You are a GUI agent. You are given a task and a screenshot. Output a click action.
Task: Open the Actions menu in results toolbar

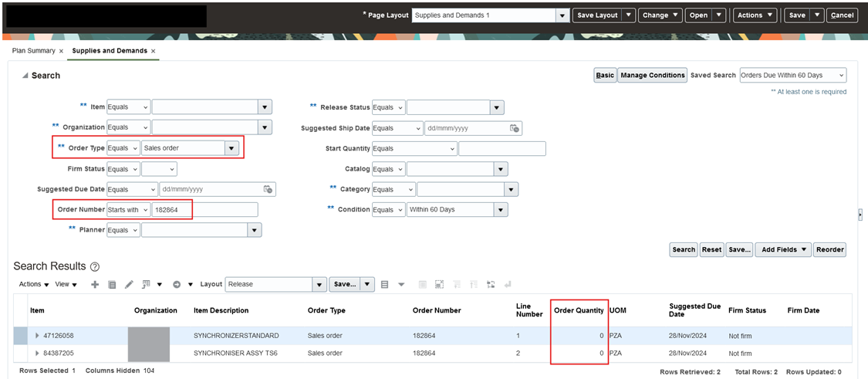click(x=34, y=284)
